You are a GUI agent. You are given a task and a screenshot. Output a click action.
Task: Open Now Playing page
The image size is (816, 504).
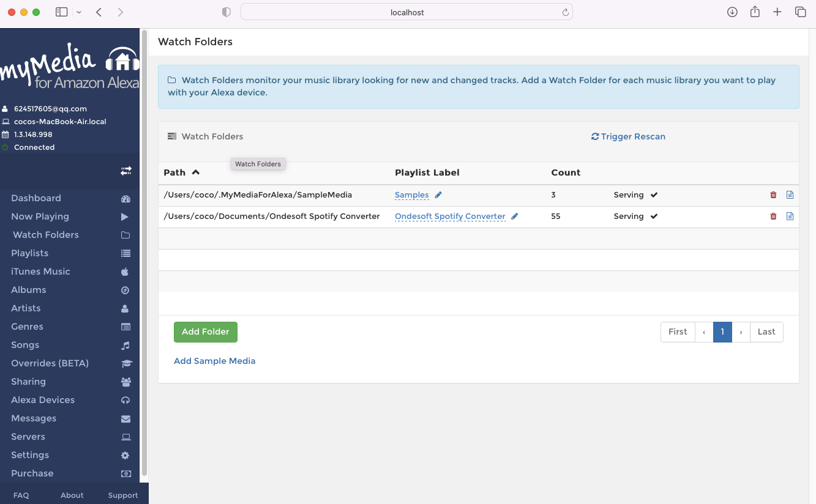(40, 217)
